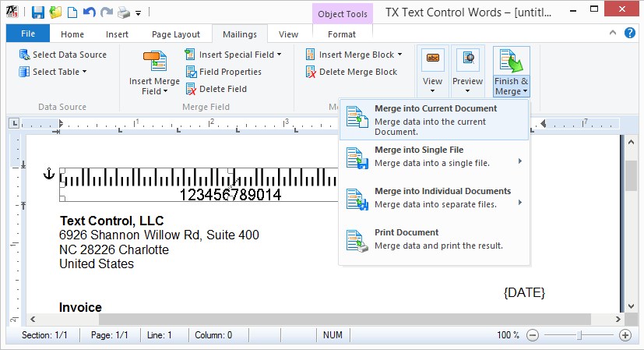This screenshot has width=644, height=350.
Task: Open Field Properties via its label
Action: tap(231, 72)
